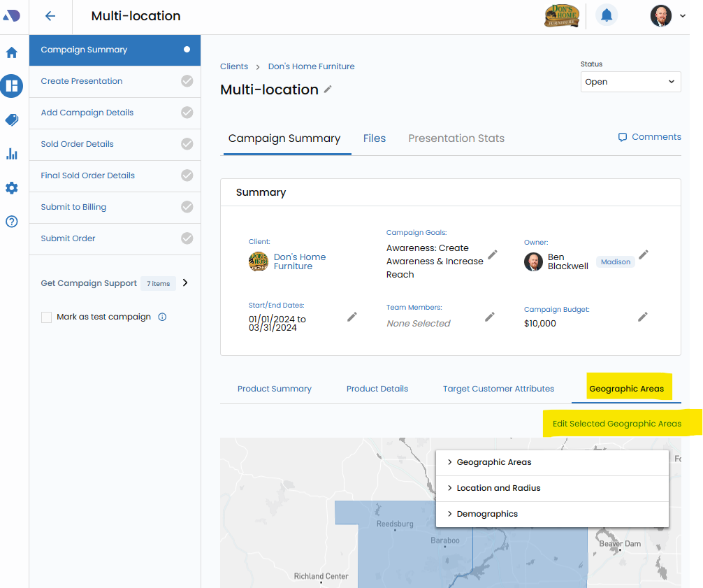This screenshot has height=588, width=703.
Task: Click Edit Selected Geographic Areas link
Action: click(x=616, y=424)
